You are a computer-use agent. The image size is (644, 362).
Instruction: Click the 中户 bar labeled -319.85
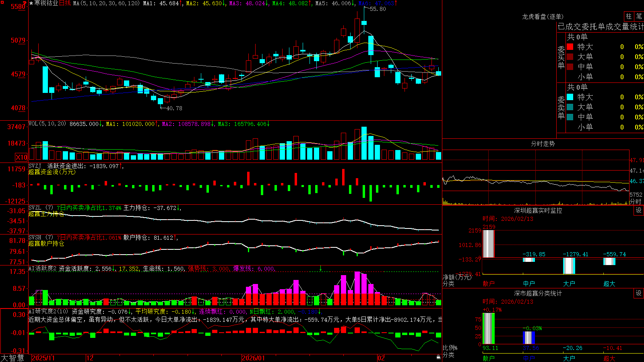click(529, 260)
